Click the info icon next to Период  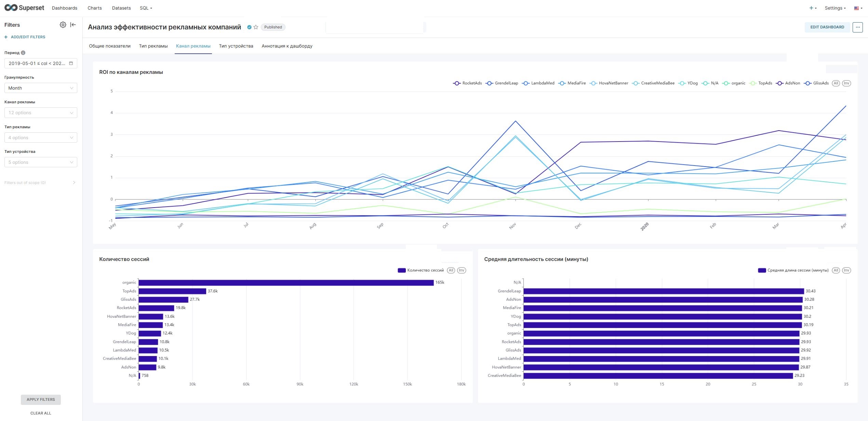[x=23, y=53]
